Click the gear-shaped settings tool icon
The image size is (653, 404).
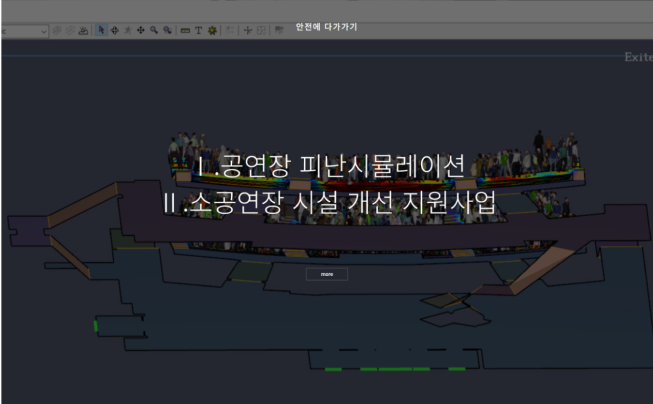(212, 31)
